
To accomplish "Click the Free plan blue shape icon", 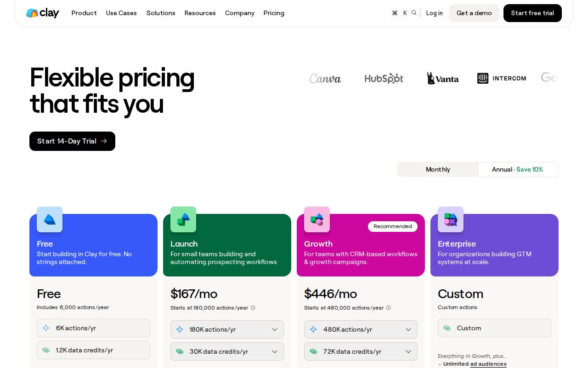I will 50,219.
